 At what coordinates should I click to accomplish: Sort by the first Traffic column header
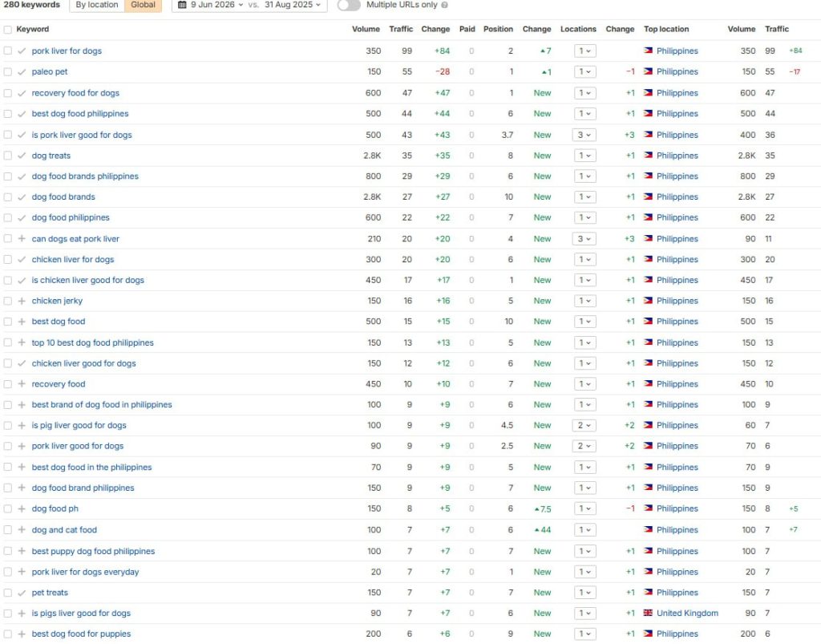[x=401, y=30]
